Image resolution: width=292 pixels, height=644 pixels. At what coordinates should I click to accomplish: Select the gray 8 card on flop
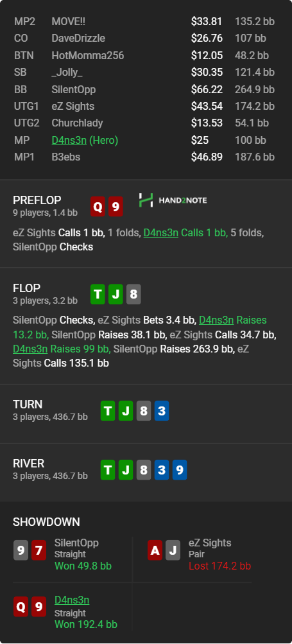[x=133, y=295]
